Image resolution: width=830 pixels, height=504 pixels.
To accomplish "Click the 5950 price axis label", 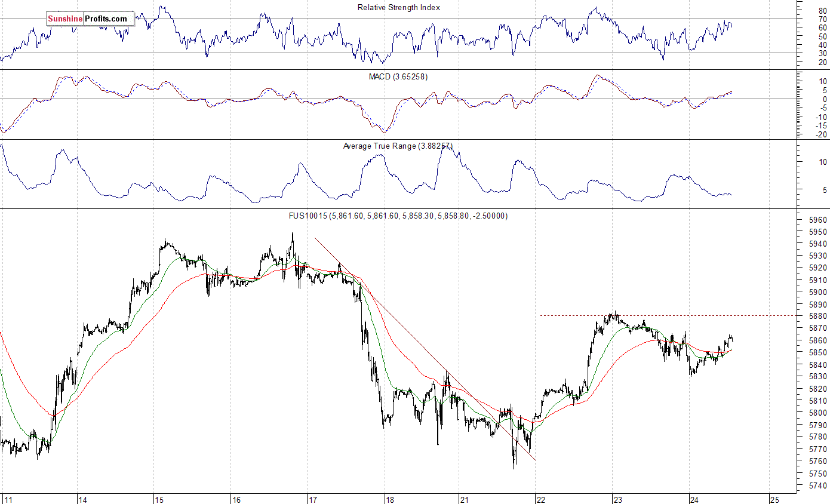I will (x=819, y=232).
